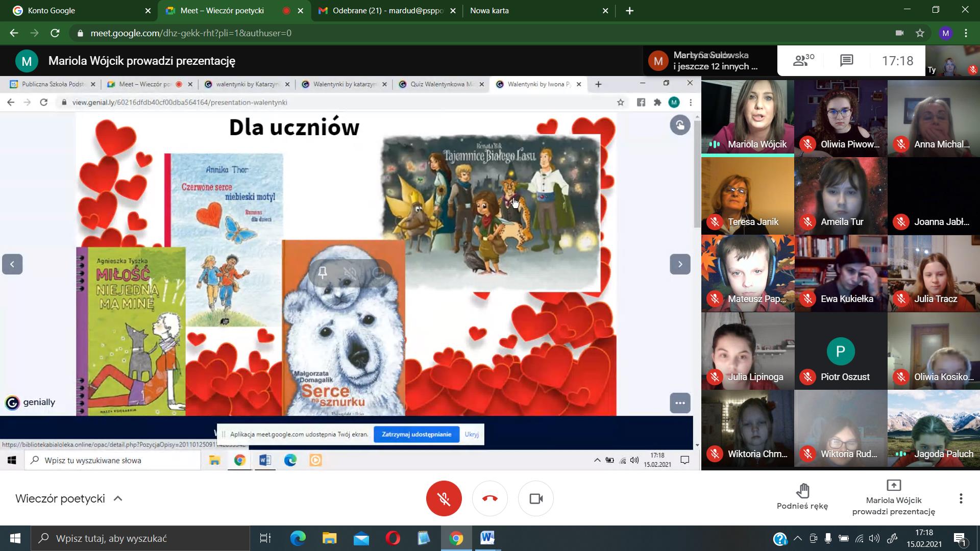
Task: Pin the presentation tile with the pin icon
Action: click(x=323, y=273)
